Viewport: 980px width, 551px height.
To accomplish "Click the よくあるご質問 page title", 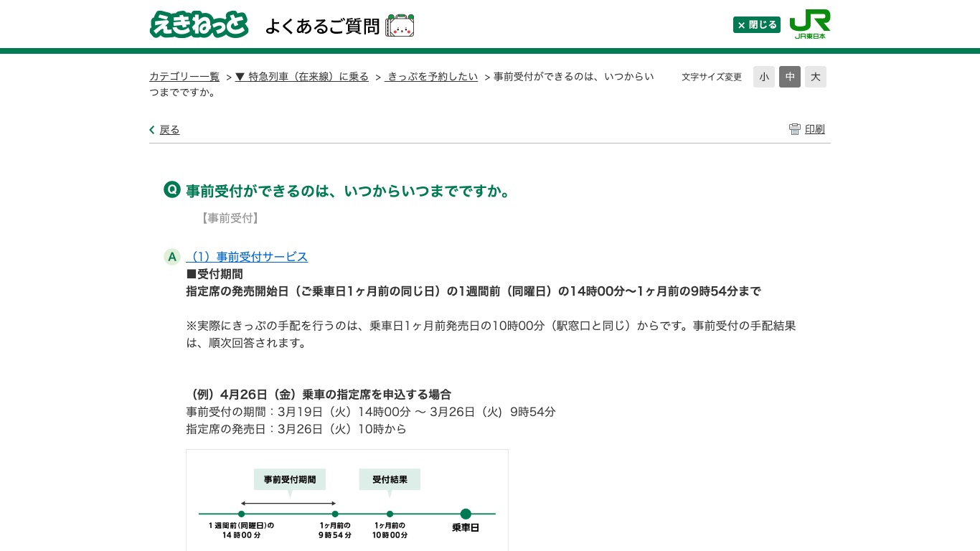I will (x=322, y=26).
